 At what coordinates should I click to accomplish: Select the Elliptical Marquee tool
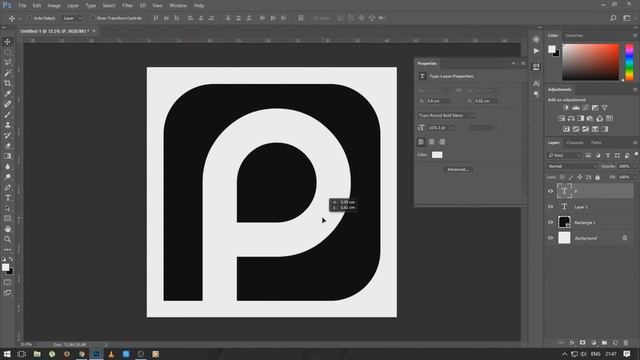click(7, 52)
